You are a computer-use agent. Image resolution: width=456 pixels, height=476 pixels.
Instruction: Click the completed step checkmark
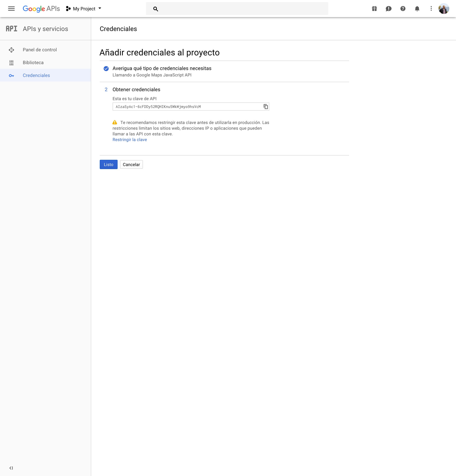pyautogui.click(x=106, y=68)
